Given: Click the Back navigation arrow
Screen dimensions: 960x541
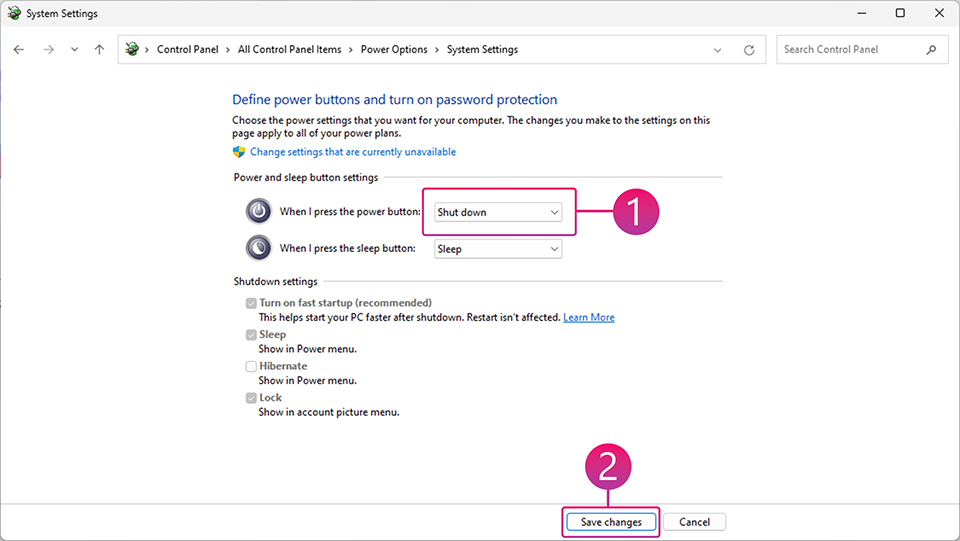Looking at the screenshot, I should (19, 50).
